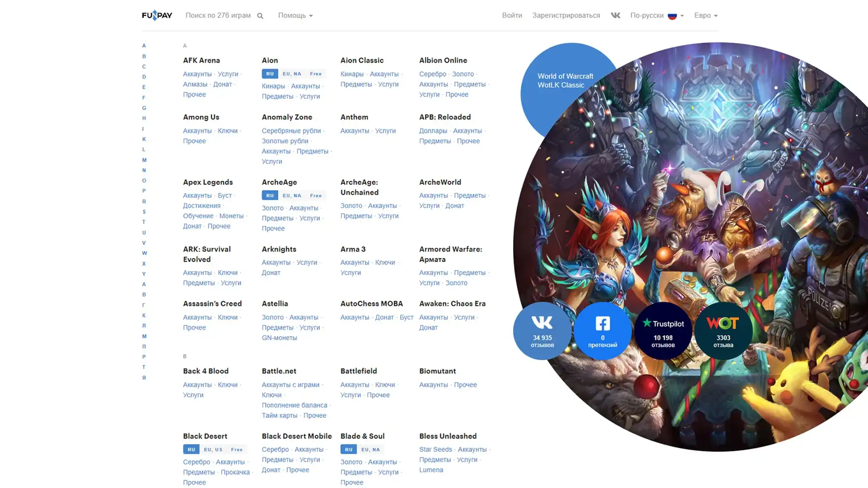
Task: Jump to letter G in alphabet index
Action: click(144, 108)
